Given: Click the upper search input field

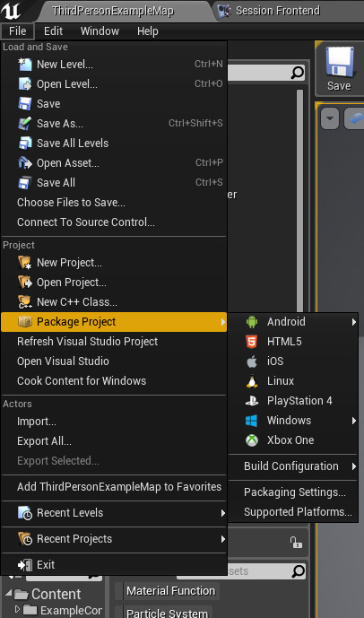Looking at the screenshot, I should pos(266,73).
